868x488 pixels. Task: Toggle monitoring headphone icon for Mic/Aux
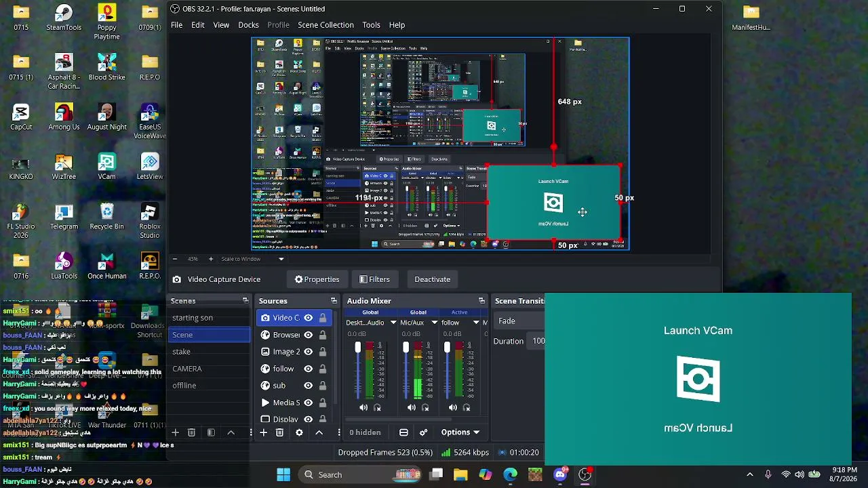pyautogui.click(x=426, y=408)
